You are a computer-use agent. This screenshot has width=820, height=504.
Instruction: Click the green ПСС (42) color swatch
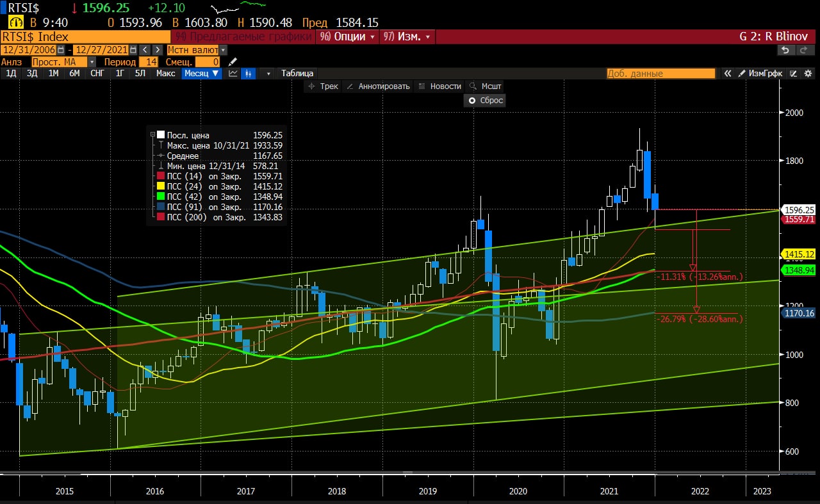click(160, 197)
